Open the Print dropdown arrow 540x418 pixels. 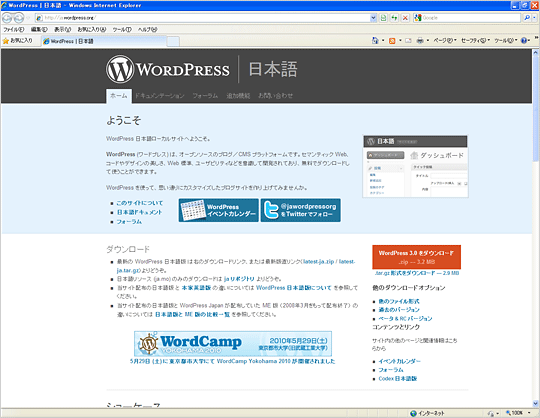[428, 41]
